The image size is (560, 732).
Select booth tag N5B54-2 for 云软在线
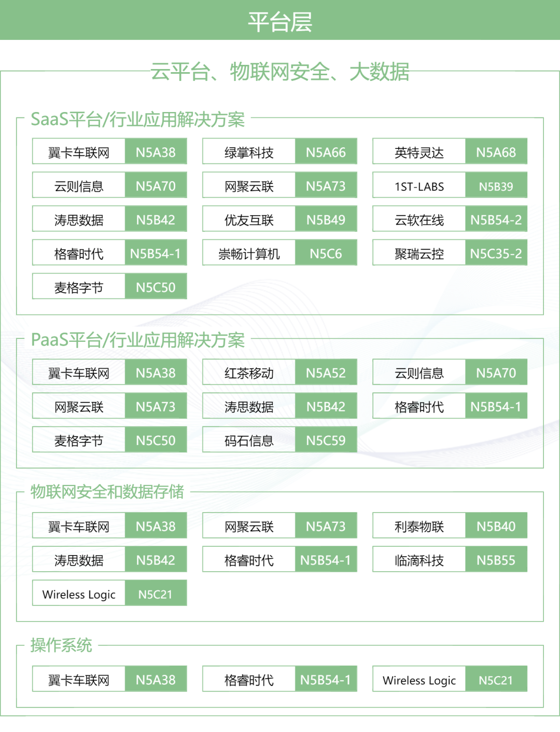[x=496, y=220]
